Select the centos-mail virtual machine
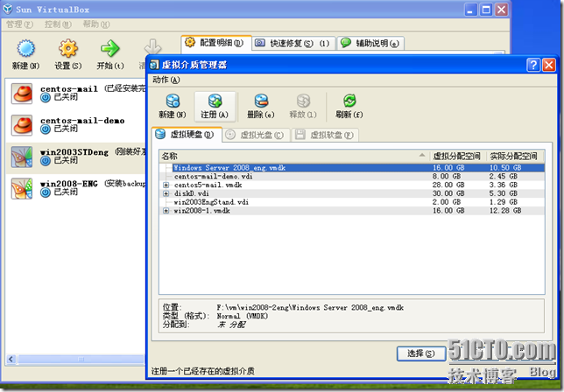Screen dimensions: 564x392 coord(76,94)
